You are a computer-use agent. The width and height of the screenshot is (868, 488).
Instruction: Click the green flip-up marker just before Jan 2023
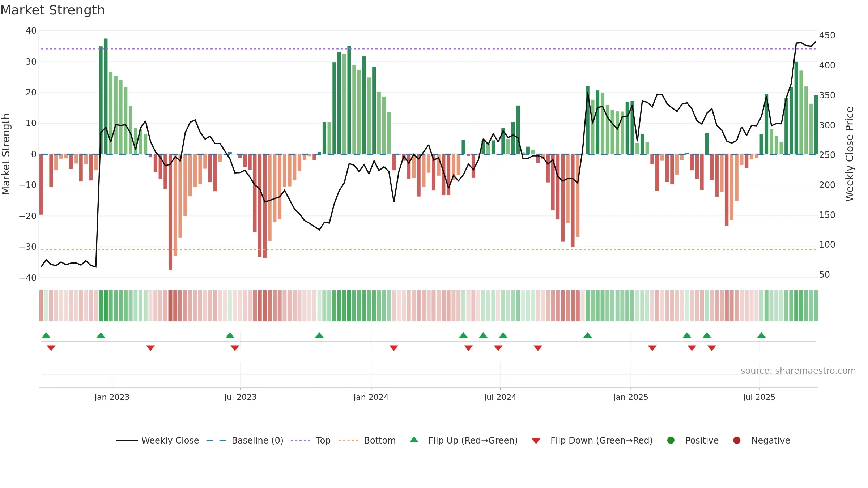pyautogui.click(x=101, y=335)
